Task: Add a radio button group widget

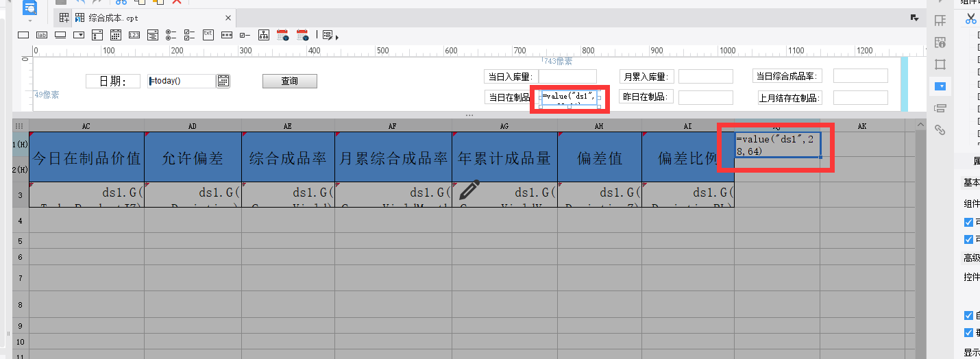Action: click(171, 34)
